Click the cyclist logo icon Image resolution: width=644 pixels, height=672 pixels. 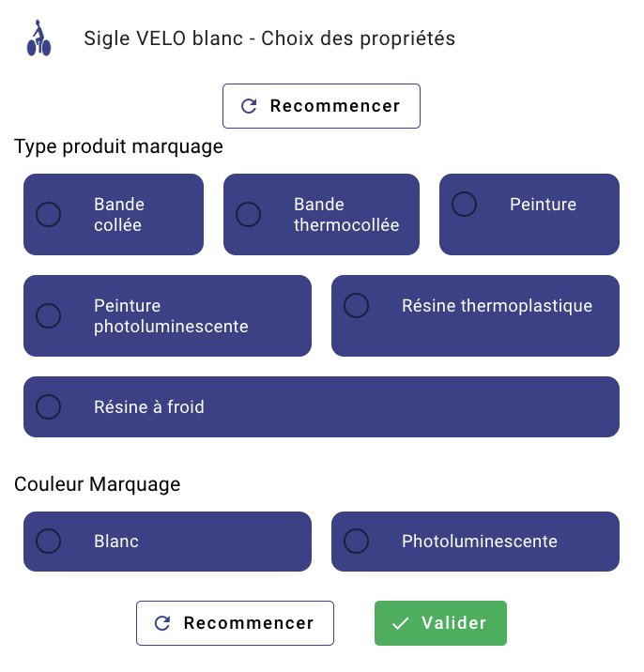pyautogui.click(x=38, y=38)
